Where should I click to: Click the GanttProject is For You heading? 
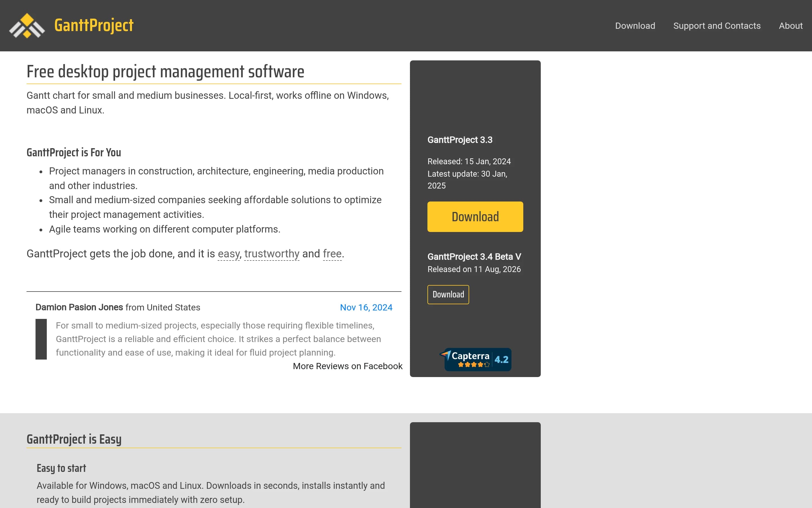(74, 152)
